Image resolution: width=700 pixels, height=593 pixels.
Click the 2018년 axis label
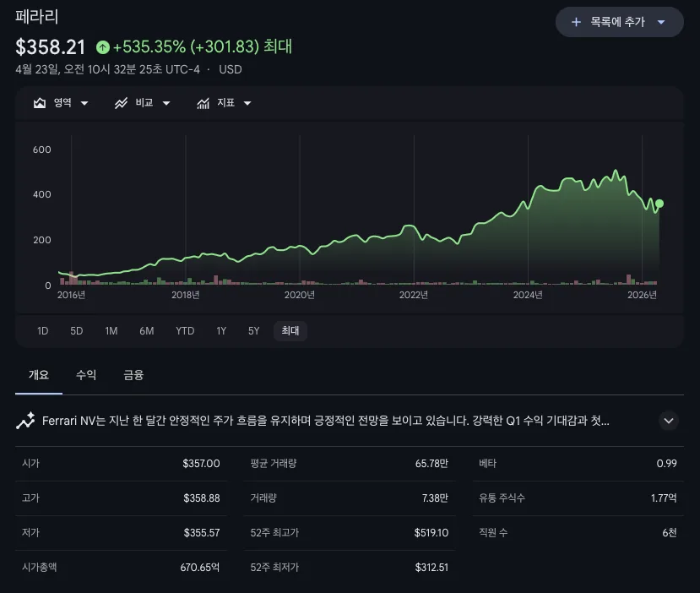(185, 295)
